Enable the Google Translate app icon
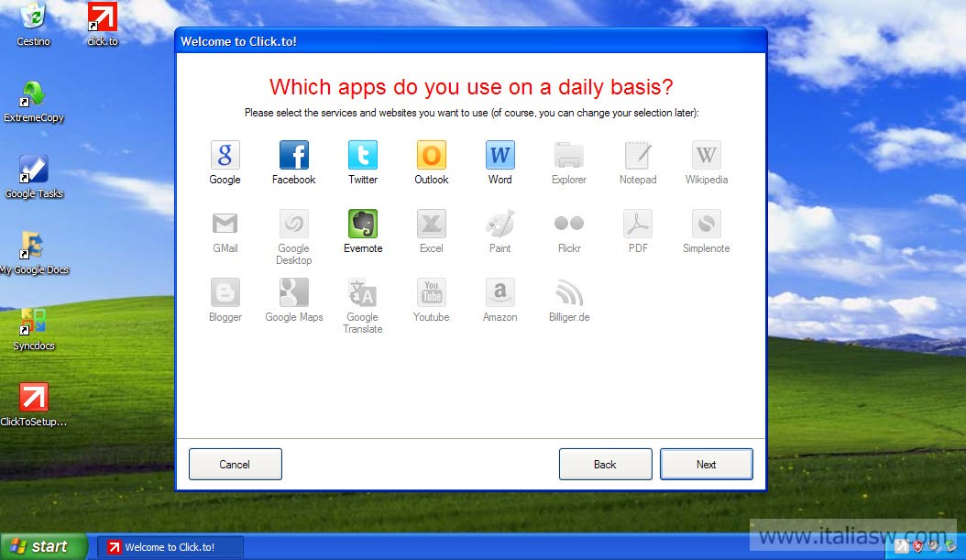The image size is (966, 560). point(363,292)
